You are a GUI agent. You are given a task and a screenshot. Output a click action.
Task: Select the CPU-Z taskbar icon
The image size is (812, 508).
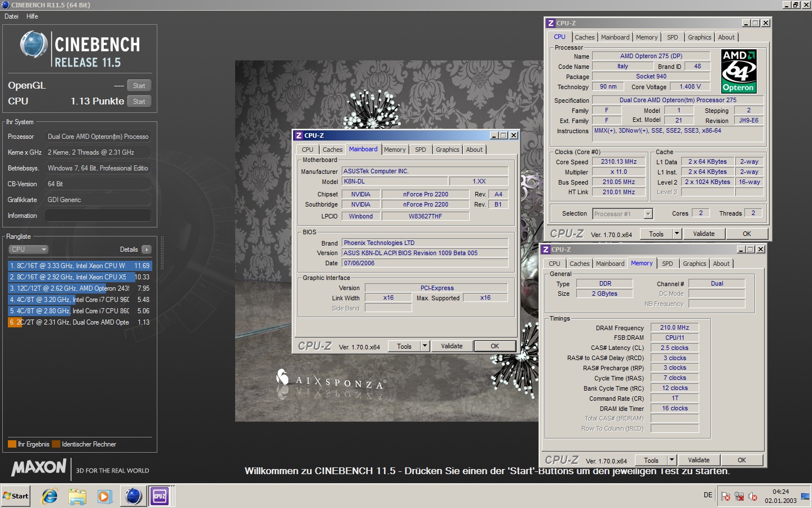click(160, 496)
